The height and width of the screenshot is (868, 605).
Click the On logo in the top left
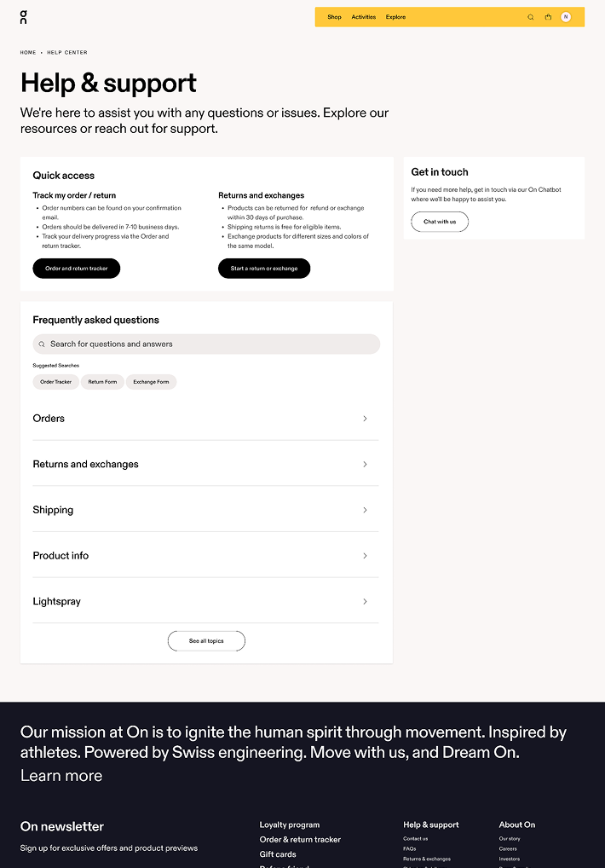point(23,17)
